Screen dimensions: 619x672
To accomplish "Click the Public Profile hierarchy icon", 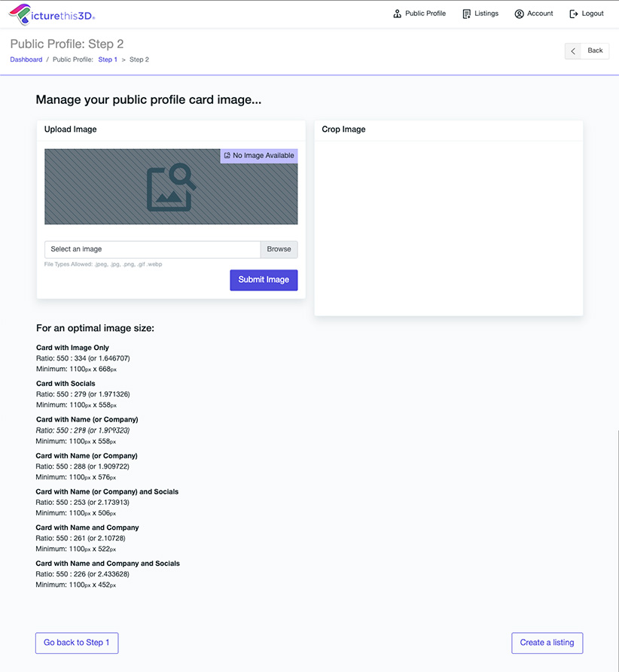I will coord(397,14).
